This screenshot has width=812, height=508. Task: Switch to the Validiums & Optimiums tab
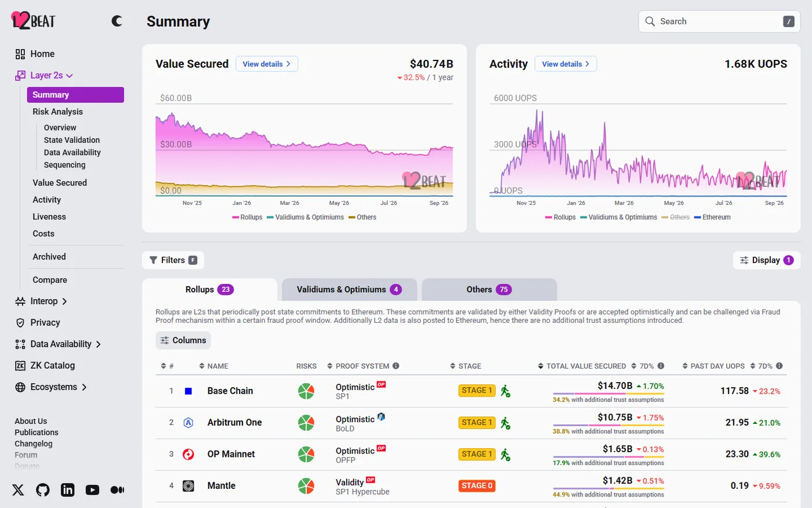349,290
